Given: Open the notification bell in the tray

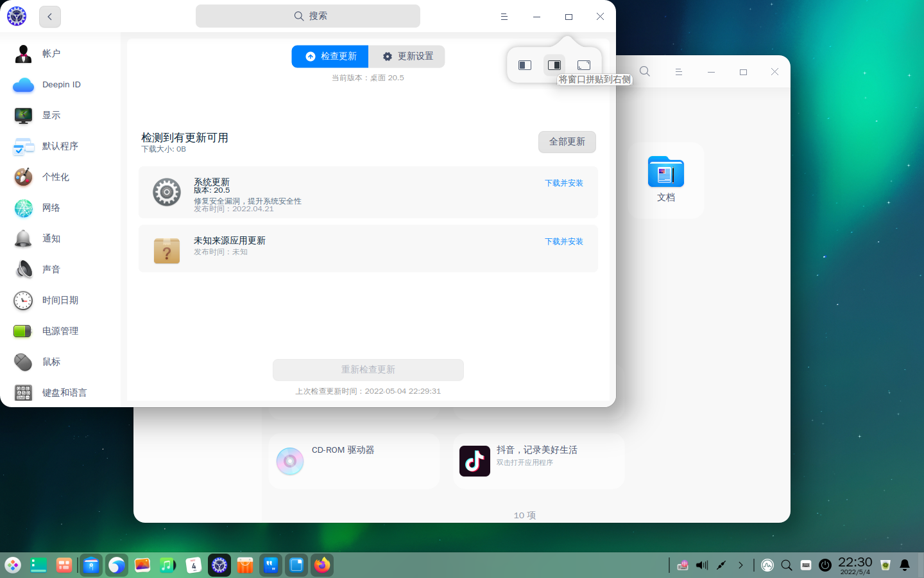Looking at the screenshot, I should (904, 565).
